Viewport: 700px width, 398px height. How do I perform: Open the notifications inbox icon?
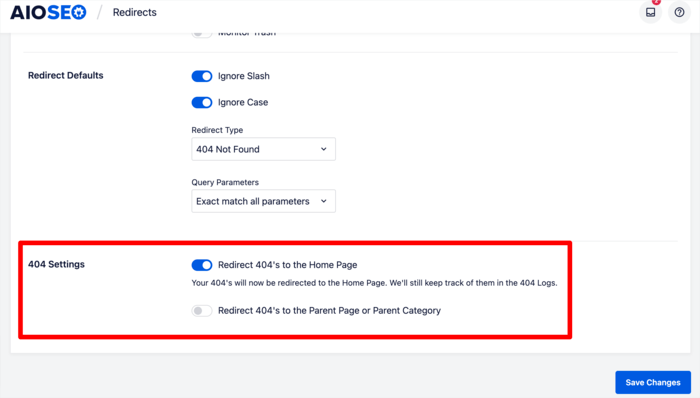pyautogui.click(x=650, y=12)
